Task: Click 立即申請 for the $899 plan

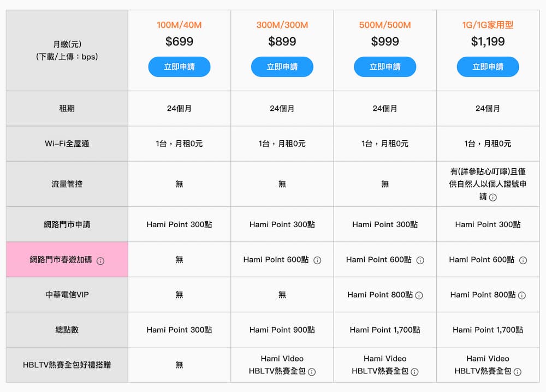Action: pyautogui.click(x=282, y=67)
